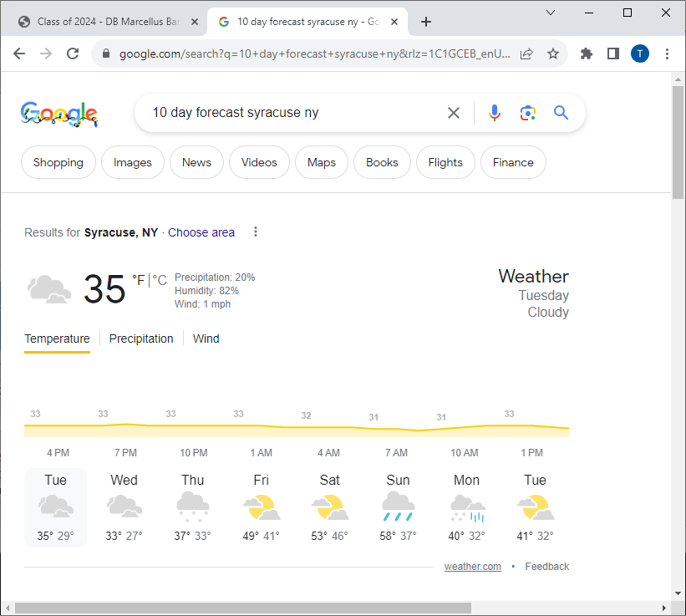Click the Choose area link

tap(201, 232)
